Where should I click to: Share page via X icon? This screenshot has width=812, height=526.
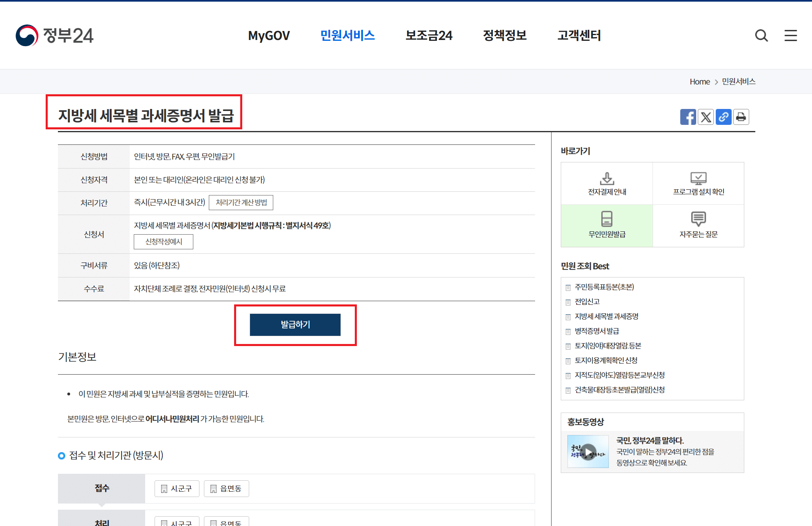[x=706, y=117]
